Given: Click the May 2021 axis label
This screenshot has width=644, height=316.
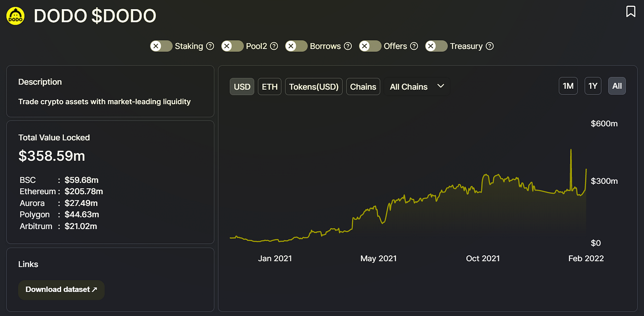Looking at the screenshot, I should pyautogui.click(x=378, y=259).
